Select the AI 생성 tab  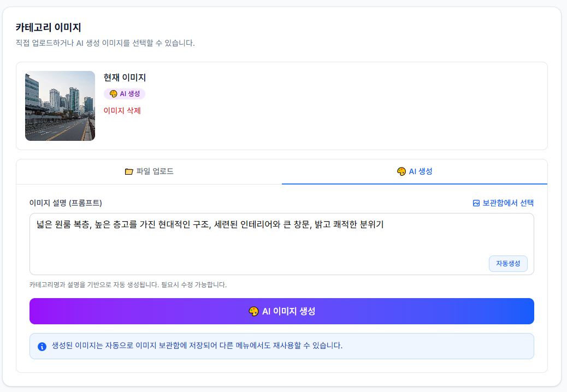(414, 171)
